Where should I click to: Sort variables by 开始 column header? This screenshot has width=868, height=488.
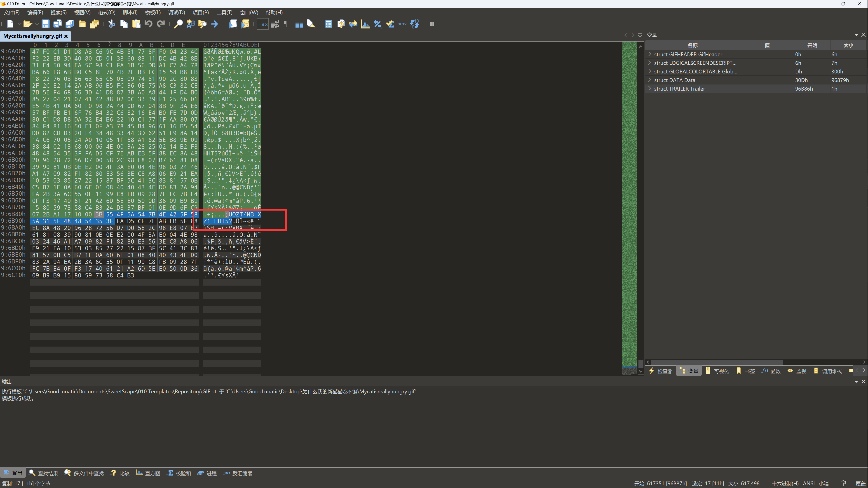tap(812, 45)
